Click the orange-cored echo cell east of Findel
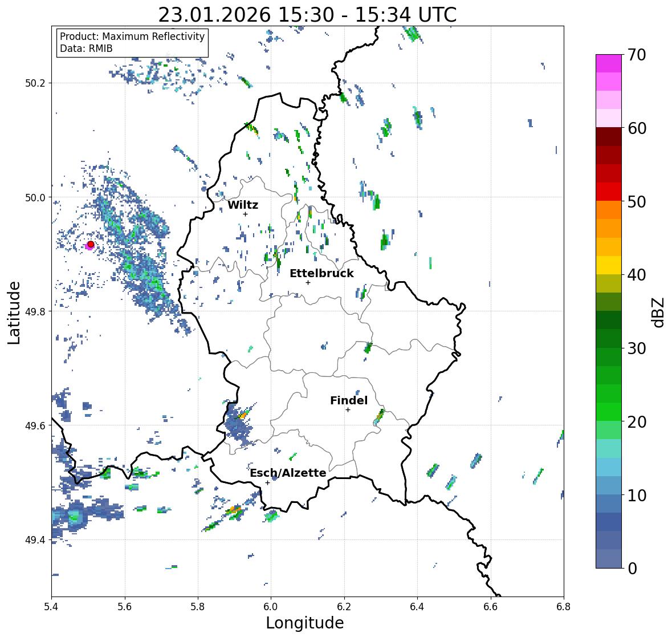Image resolution: width=672 pixels, height=637 pixels. [x=379, y=416]
